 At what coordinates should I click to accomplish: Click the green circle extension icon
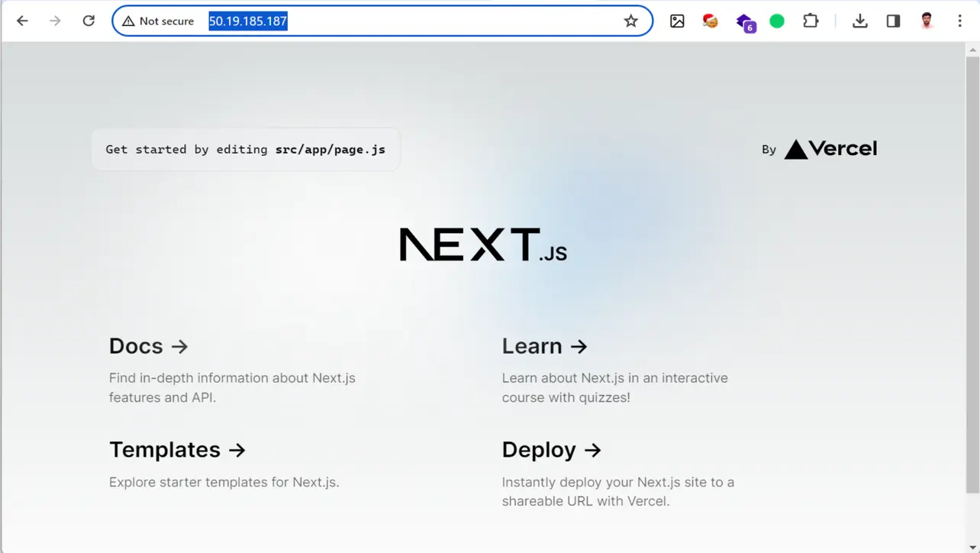click(777, 21)
